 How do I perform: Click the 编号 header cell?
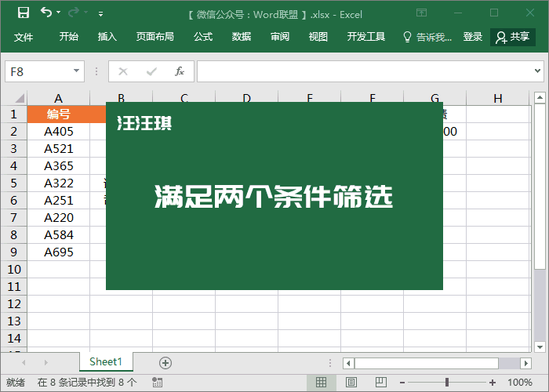point(59,114)
